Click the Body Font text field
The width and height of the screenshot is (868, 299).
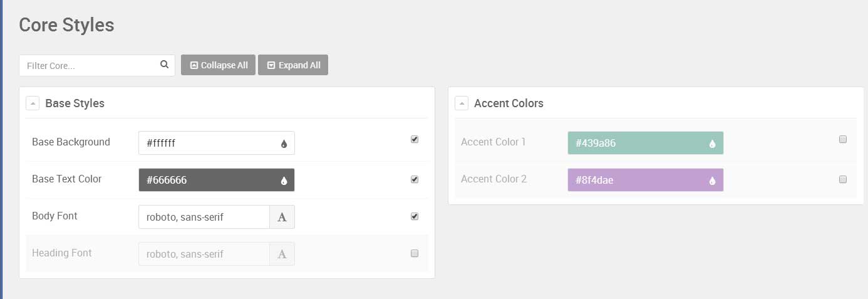coord(204,217)
